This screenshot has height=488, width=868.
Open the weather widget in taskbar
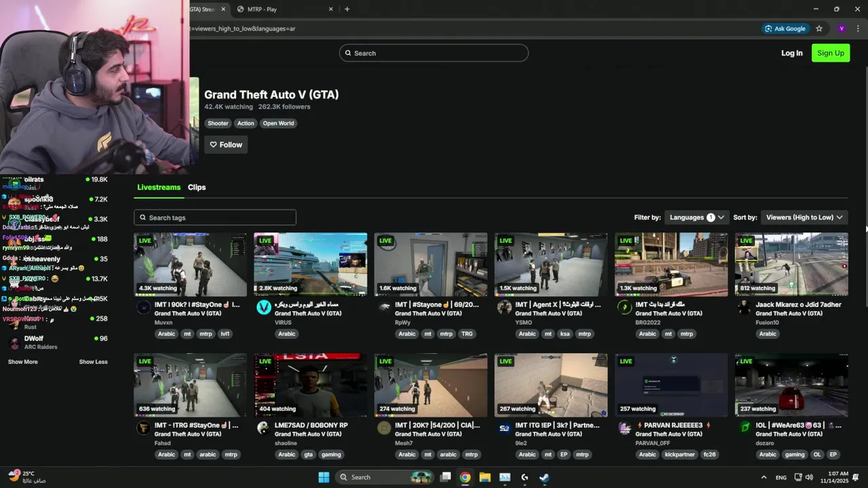pyautogui.click(x=26, y=477)
